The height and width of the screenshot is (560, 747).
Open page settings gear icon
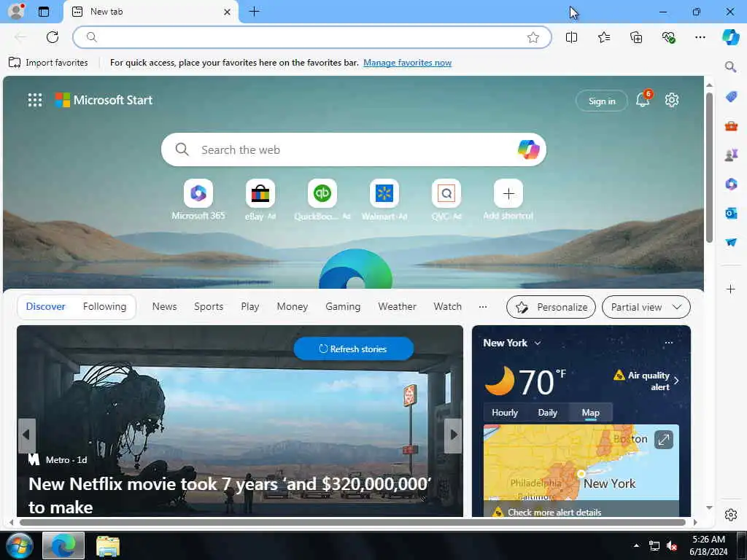point(672,100)
